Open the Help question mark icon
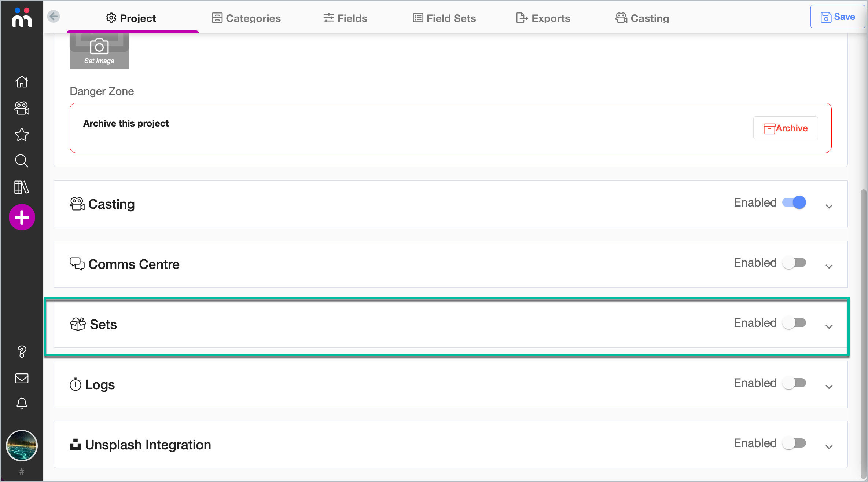Image resolution: width=868 pixels, height=482 pixels. click(22, 351)
